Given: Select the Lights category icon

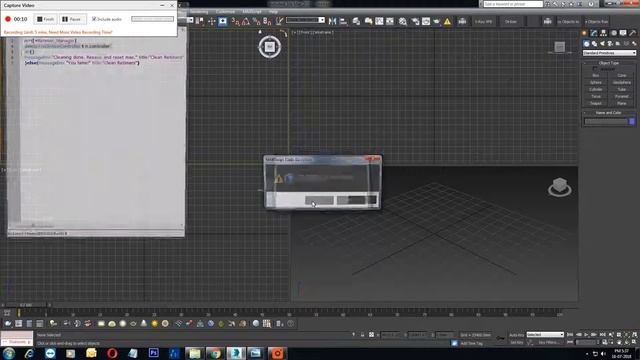Looking at the screenshot, I should 602,44.
